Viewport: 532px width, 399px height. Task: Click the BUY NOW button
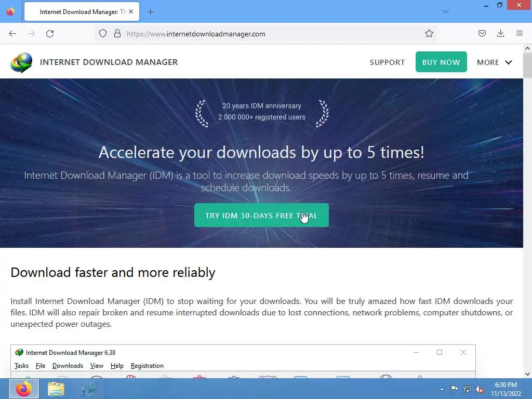(x=441, y=62)
